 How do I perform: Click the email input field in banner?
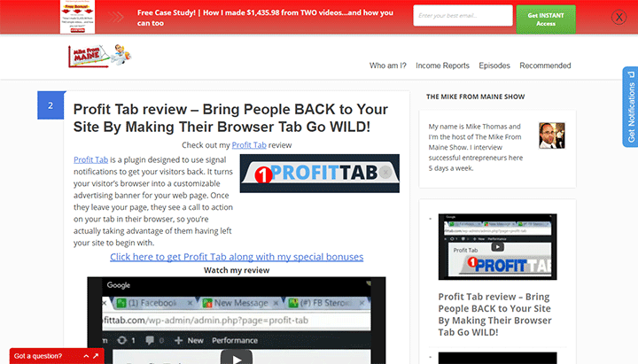pos(463,15)
